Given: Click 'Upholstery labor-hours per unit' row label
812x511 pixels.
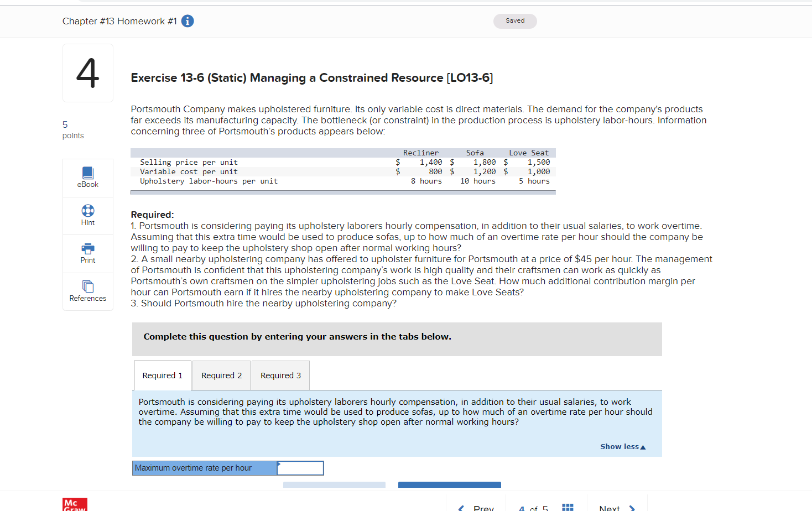Looking at the screenshot, I should point(209,181).
